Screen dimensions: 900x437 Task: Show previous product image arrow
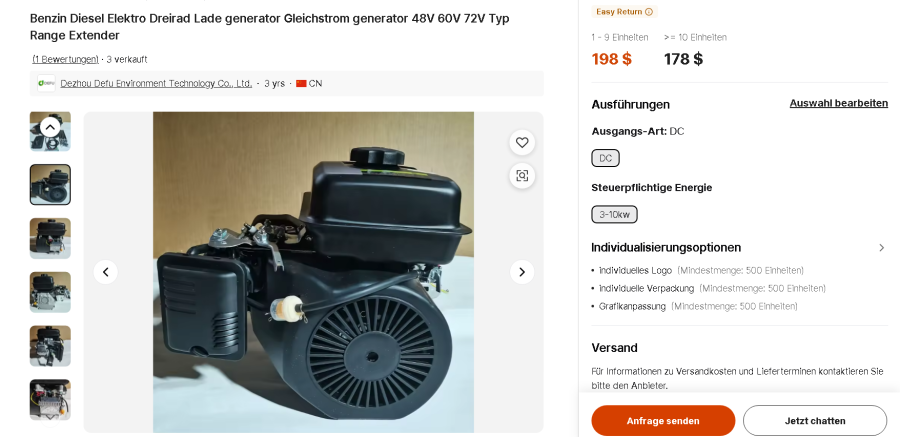coord(106,272)
